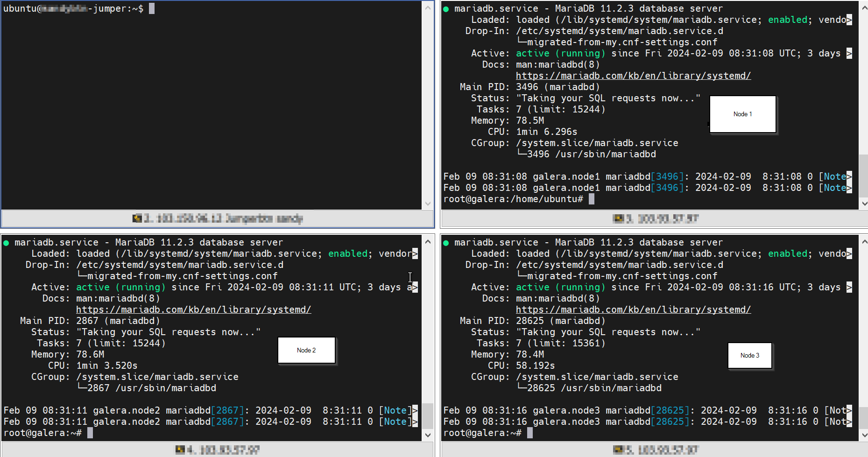This screenshot has height=457, width=868.
Task: Hit scroll up arrow in Node 3 terminal
Action: click(x=864, y=242)
